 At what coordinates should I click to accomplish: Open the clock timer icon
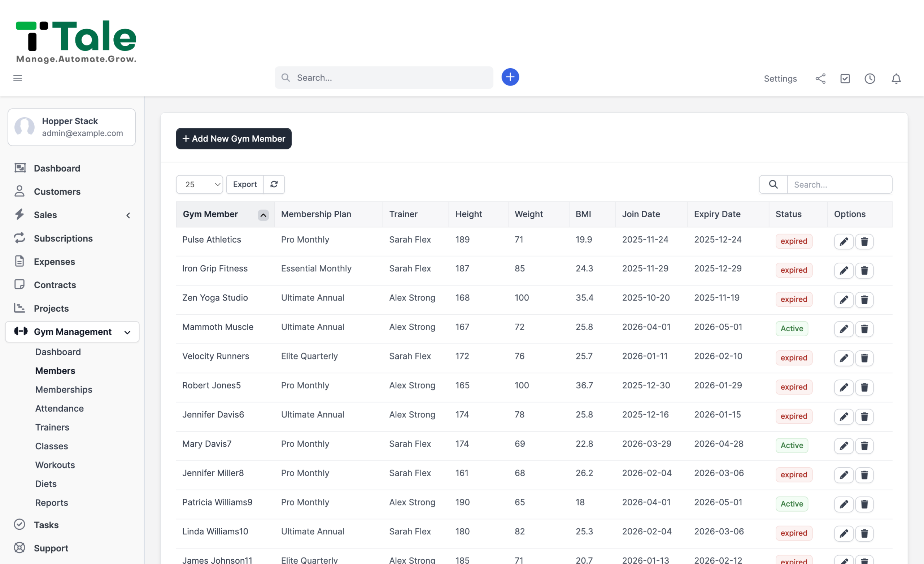coord(869,78)
